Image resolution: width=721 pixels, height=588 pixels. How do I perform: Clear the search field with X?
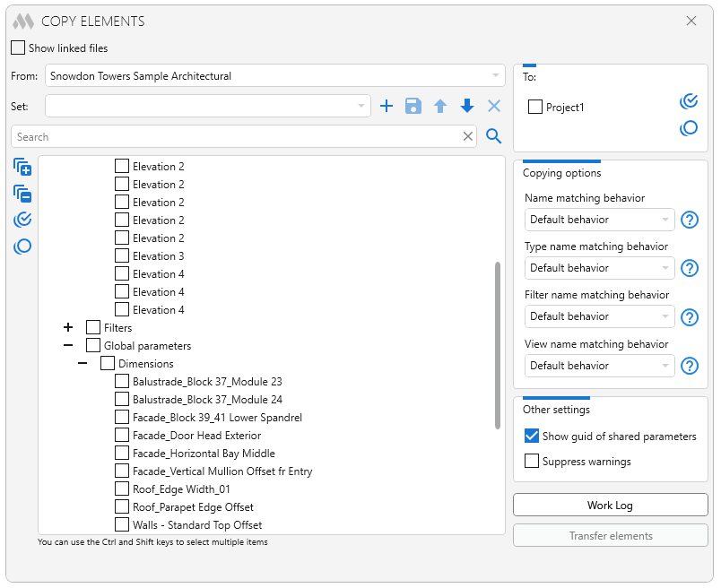467,136
